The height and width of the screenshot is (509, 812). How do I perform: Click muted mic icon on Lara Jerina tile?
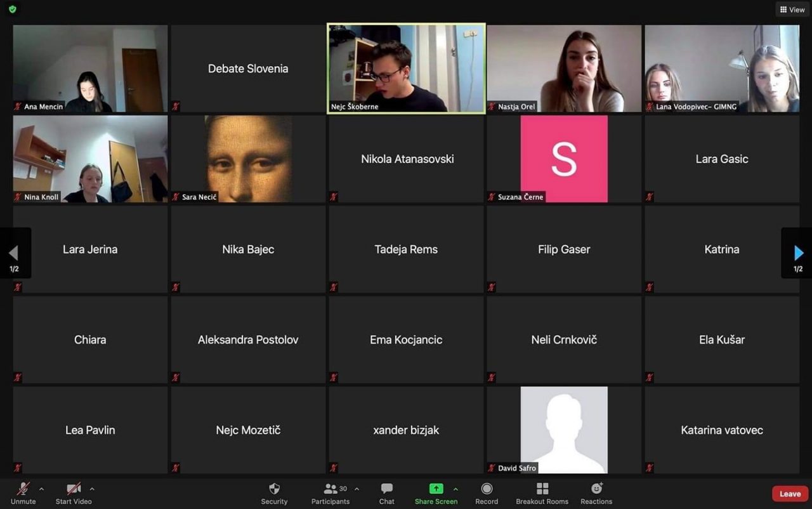18,288
